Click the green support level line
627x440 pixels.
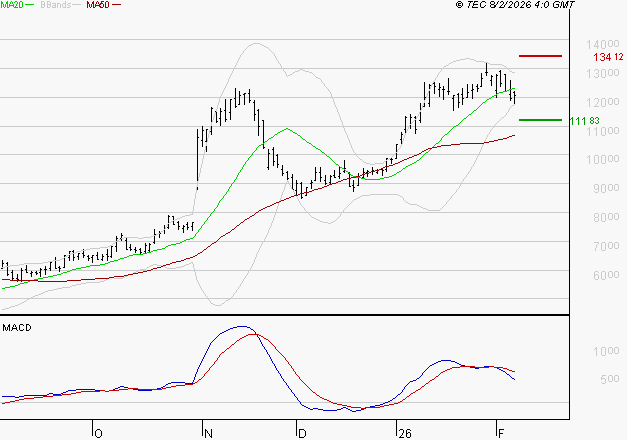(540, 120)
